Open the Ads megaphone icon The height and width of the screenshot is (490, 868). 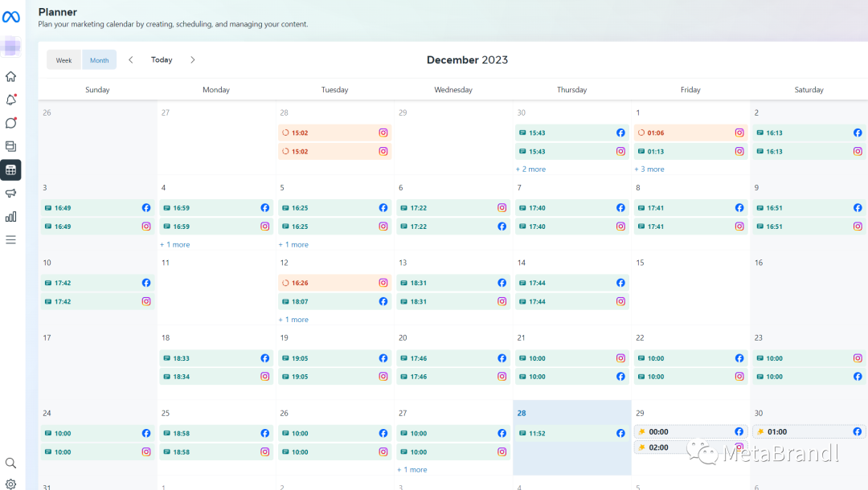click(x=10, y=193)
